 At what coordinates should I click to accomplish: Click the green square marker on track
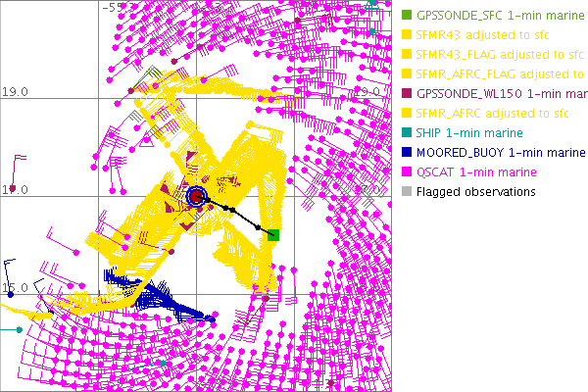point(273,234)
